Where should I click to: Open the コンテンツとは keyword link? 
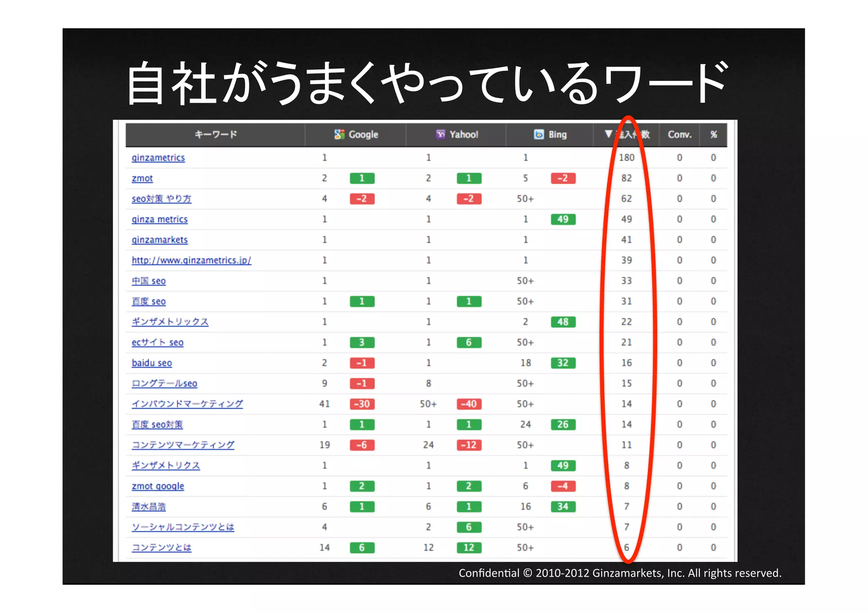161,548
